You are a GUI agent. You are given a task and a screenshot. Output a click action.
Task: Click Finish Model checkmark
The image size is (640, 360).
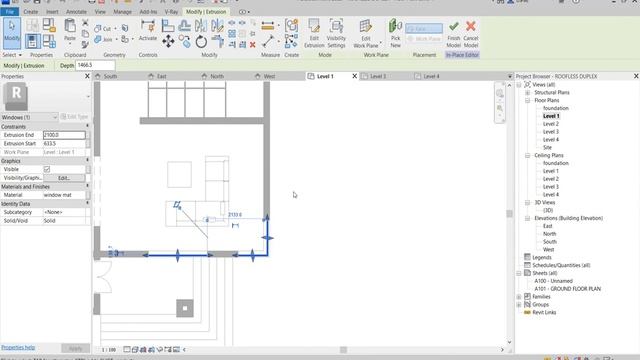[x=453, y=34]
